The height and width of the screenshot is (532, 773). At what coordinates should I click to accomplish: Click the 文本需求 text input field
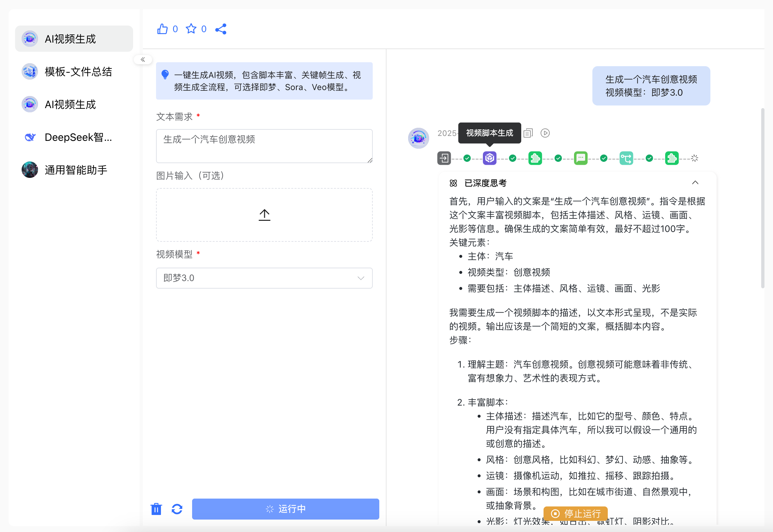click(264, 146)
